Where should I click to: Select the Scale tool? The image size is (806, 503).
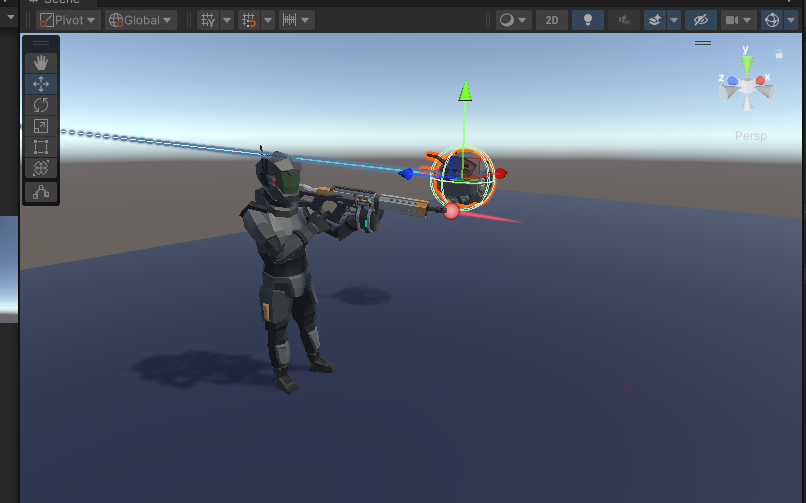pyautogui.click(x=41, y=126)
